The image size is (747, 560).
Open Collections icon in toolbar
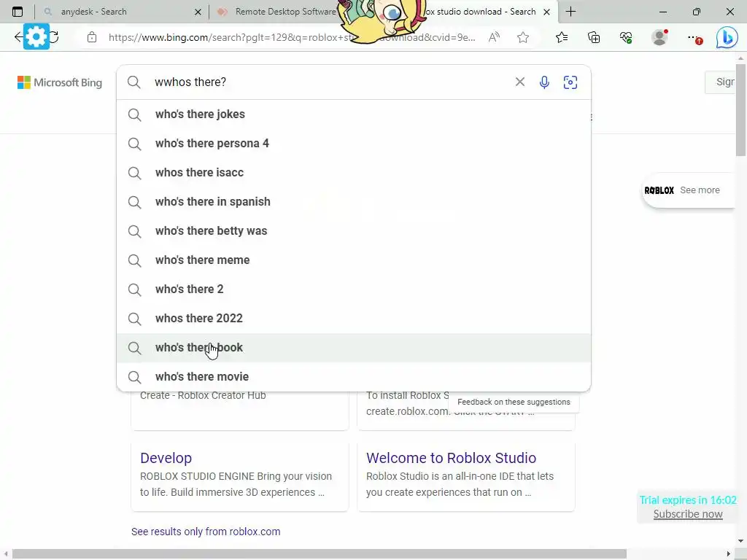pyautogui.click(x=594, y=37)
